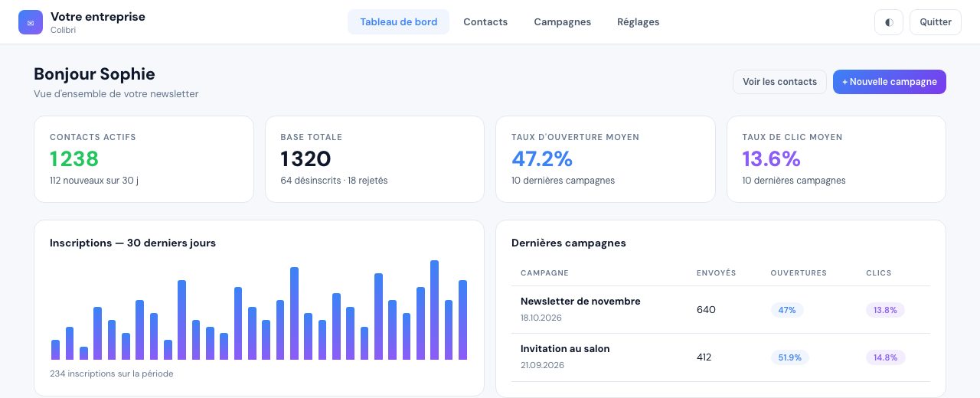
Task: Click the "112 nouveaux sur 30 j" text
Action: (x=95, y=181)
